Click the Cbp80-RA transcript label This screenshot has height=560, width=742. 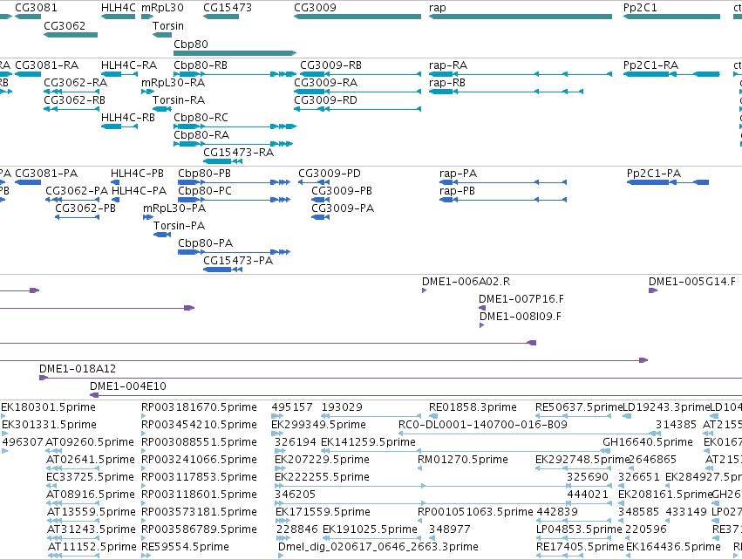[x=201, y=135]
